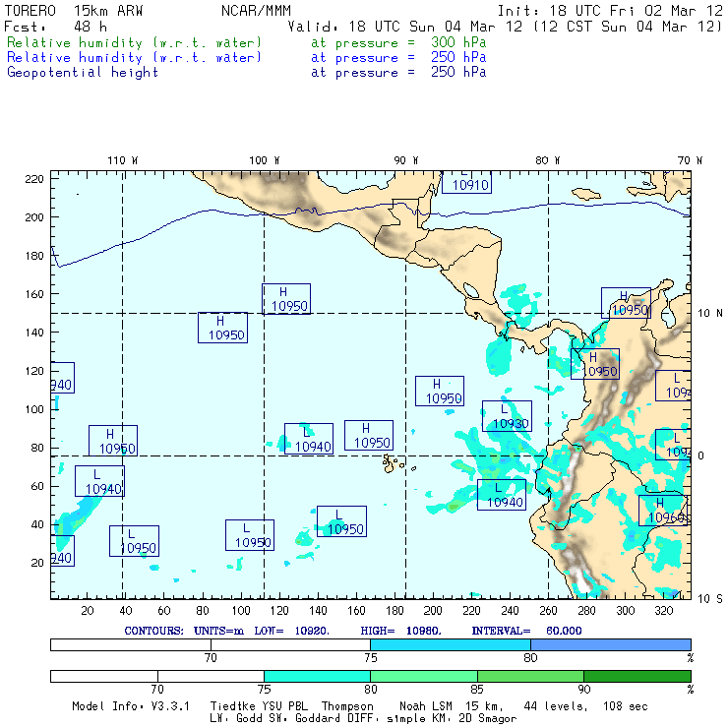Click the H 10960 high marker
Screen dimensions: 728x728
tap(662, 510)
